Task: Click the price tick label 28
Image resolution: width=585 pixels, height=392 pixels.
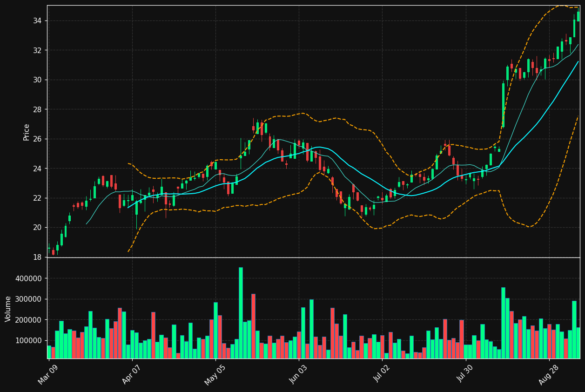Action: (38, 109)
